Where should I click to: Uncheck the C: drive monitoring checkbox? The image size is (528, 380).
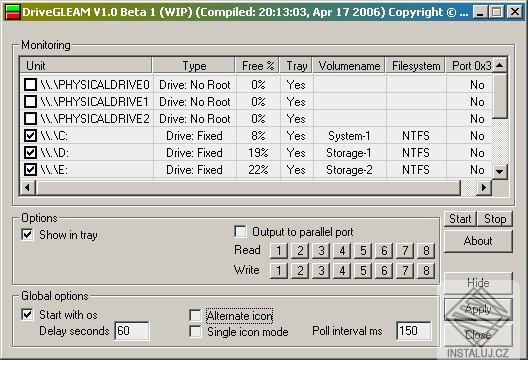30,135
